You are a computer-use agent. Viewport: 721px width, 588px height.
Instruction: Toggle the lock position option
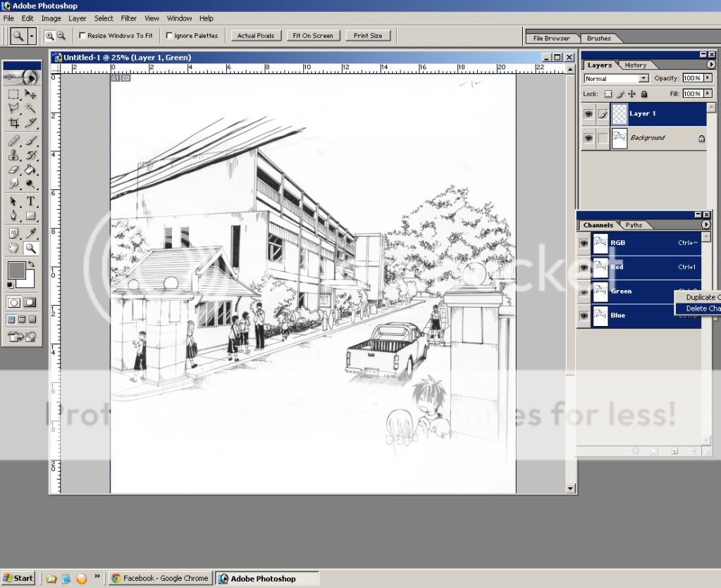click(x=632, y=94)
